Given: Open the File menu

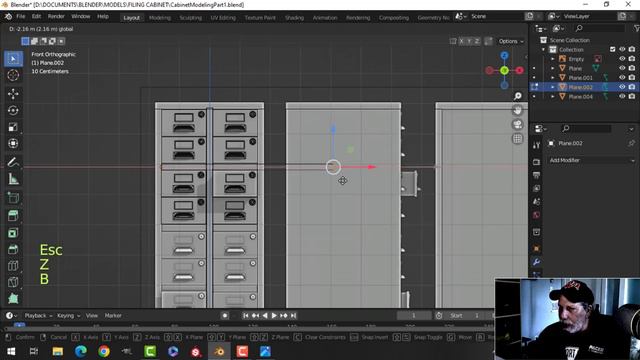Looking at the screenshot, I should (x=21, y=17).
